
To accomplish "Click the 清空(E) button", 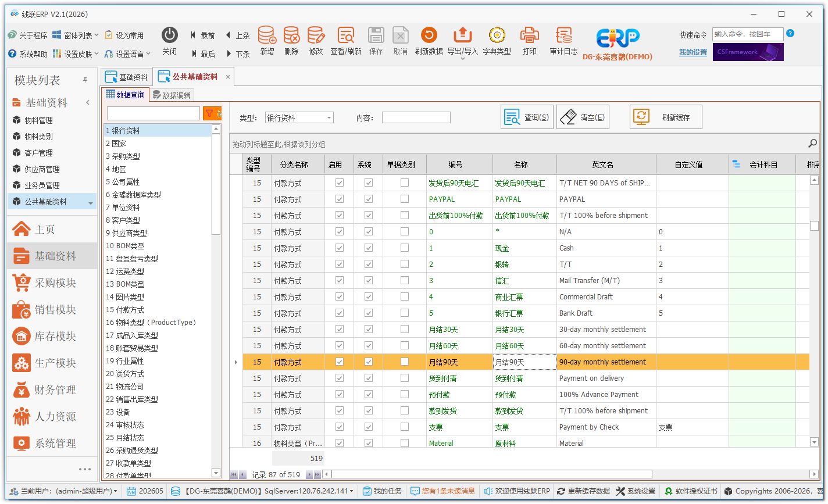I will click(583, 117).
